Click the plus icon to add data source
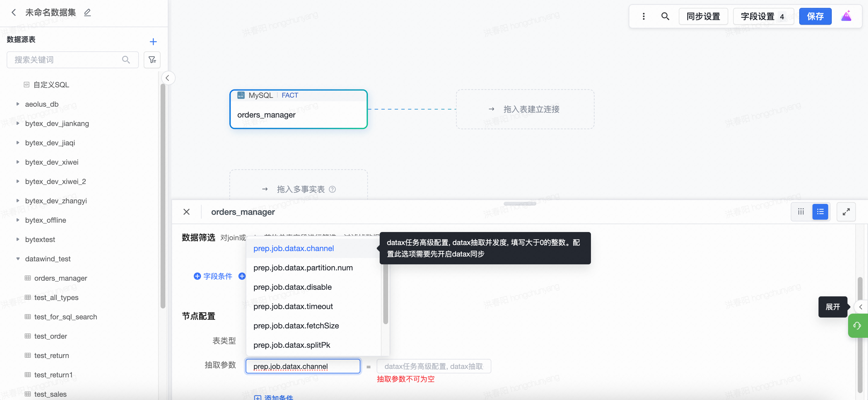868x400 pixels. click(153, 41)
